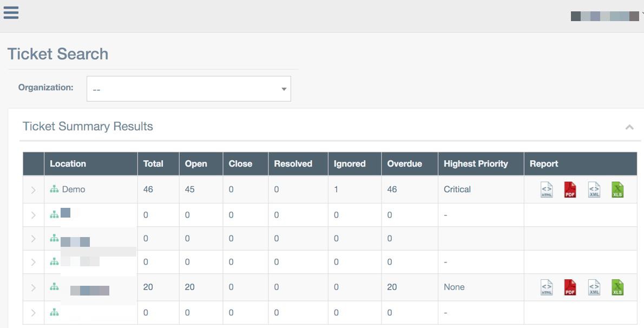Export PDF report for the 20-ticket row
The image size is (644, 328).
tap(570, 287)
